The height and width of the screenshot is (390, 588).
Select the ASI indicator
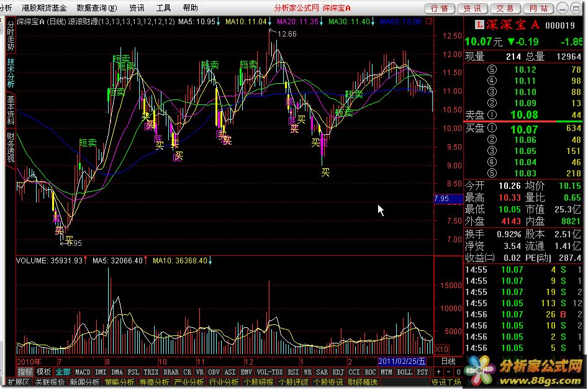coord(230,372)
